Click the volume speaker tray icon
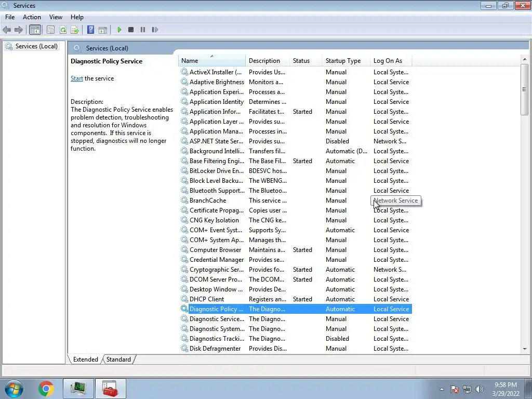The image size is (532, 399). tap(480, 389)
